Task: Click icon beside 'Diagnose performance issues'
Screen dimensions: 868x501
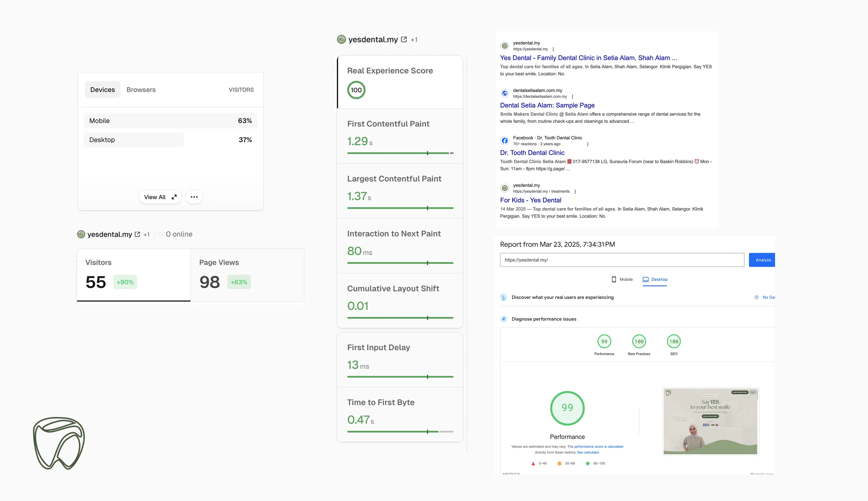Action: click(503, 319)
